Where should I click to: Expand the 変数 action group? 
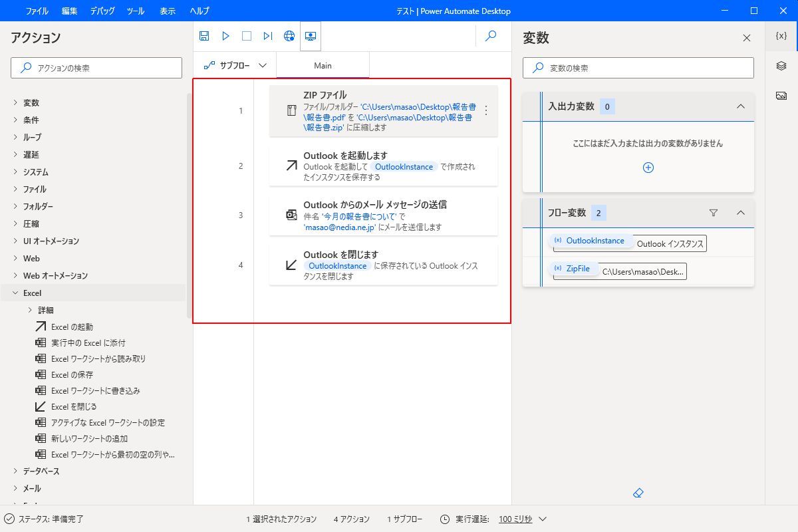15,102
